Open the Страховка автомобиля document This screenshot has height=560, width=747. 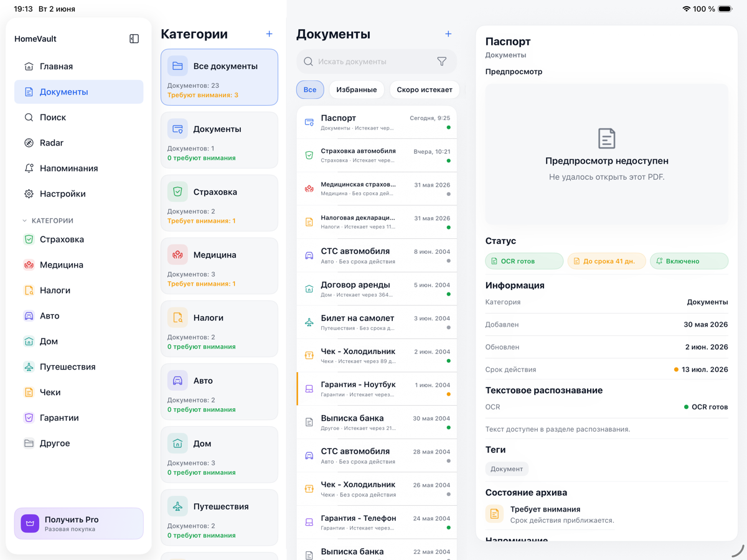click(x=377, y=156)
